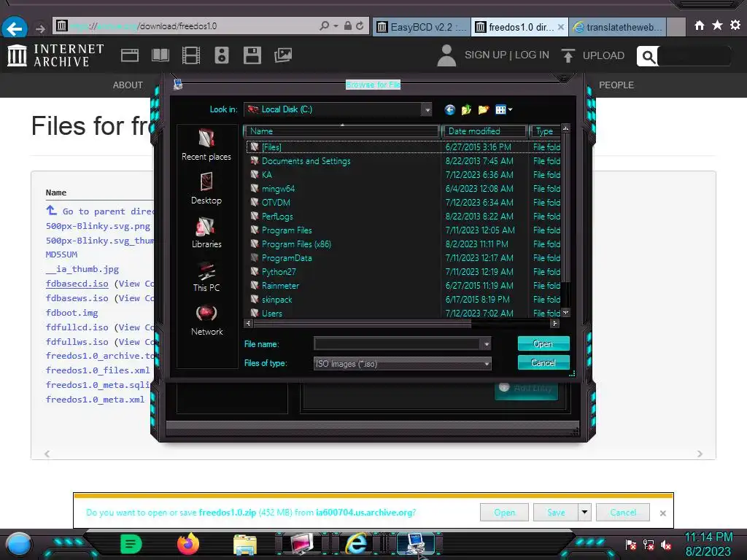Select the Python27 folder

coord(279,272)
